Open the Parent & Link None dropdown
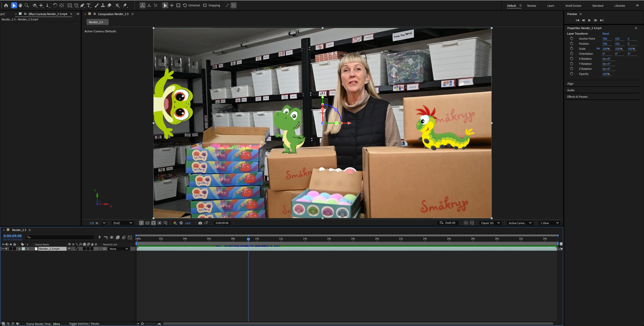644x326 pixels. coord(118,249)
